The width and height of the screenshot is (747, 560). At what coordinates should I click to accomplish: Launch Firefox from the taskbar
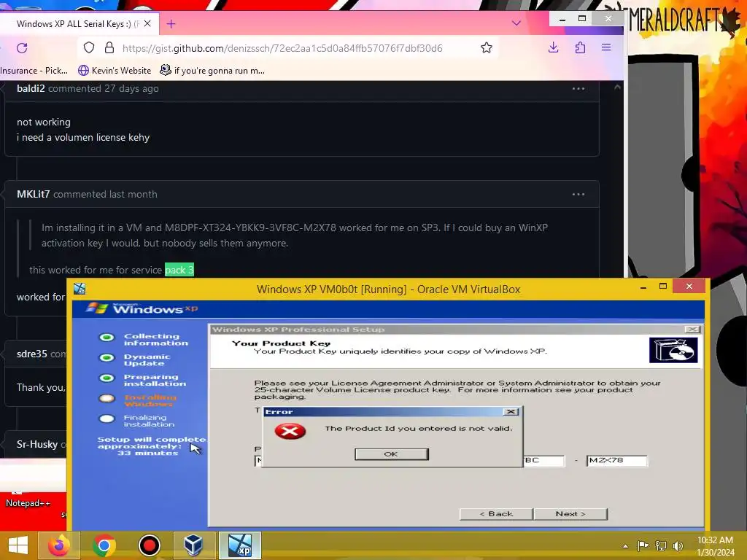pyautogui.click(x=59, y=545)
